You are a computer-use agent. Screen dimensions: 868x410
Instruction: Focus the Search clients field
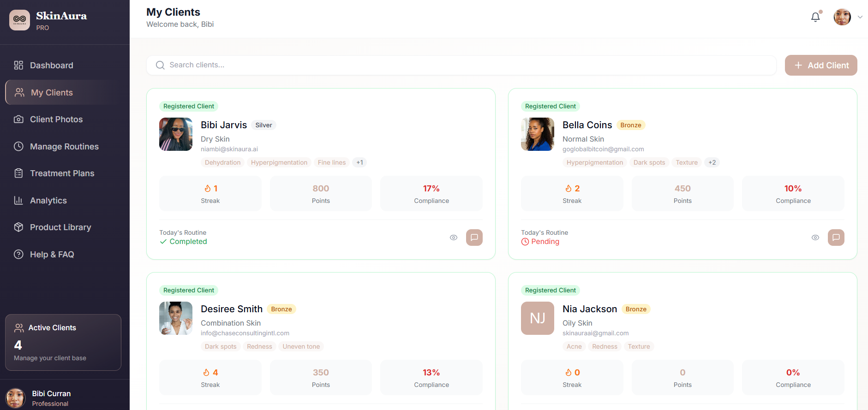(461, 65)
